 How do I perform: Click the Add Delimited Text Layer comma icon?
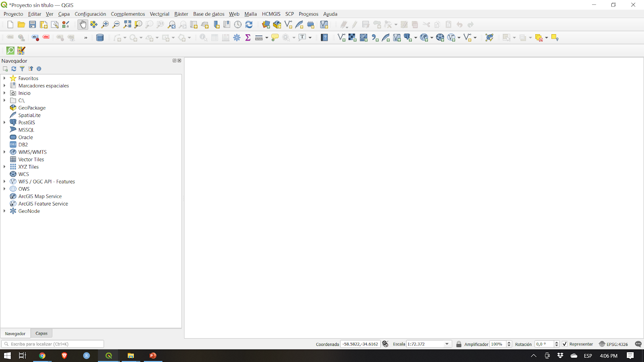(375, 37)
